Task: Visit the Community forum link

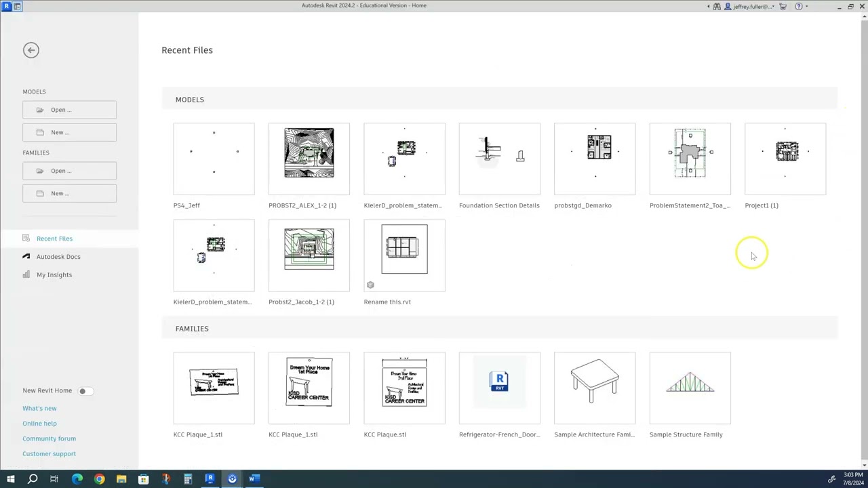Action: [x=49, y=439]
